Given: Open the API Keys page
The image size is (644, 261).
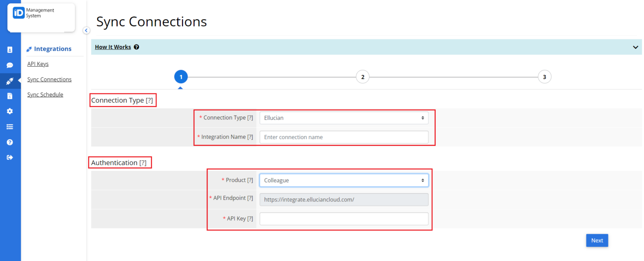Looking at the screenshot, I should pyautogui.click(x=38, y=64).
